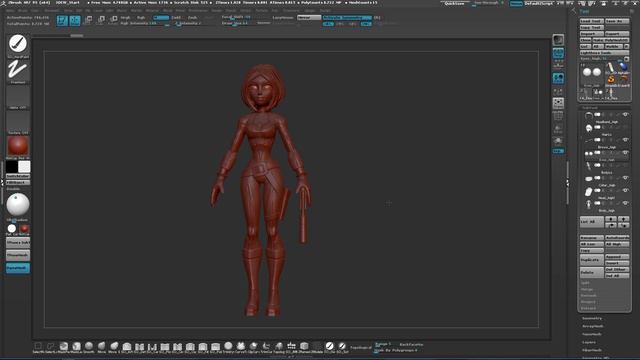
Task: Open the Alpha menu in menu bar
Action: [10, 11]
